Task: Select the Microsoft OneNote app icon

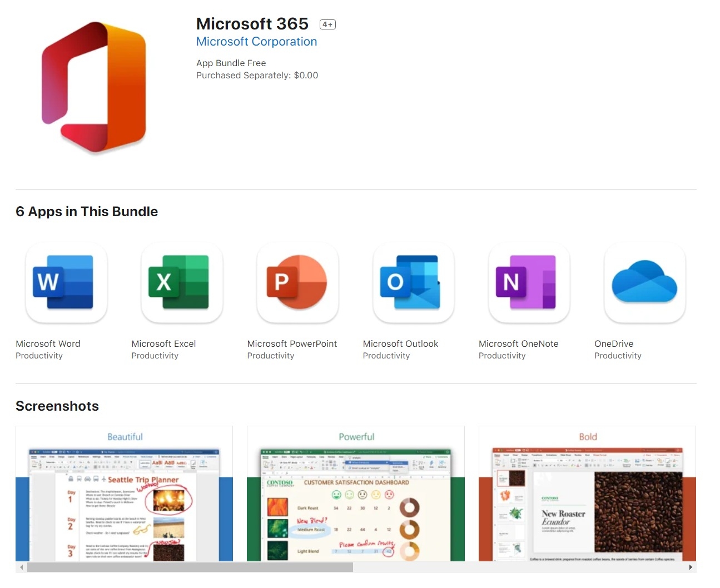Action: [529, 282]
